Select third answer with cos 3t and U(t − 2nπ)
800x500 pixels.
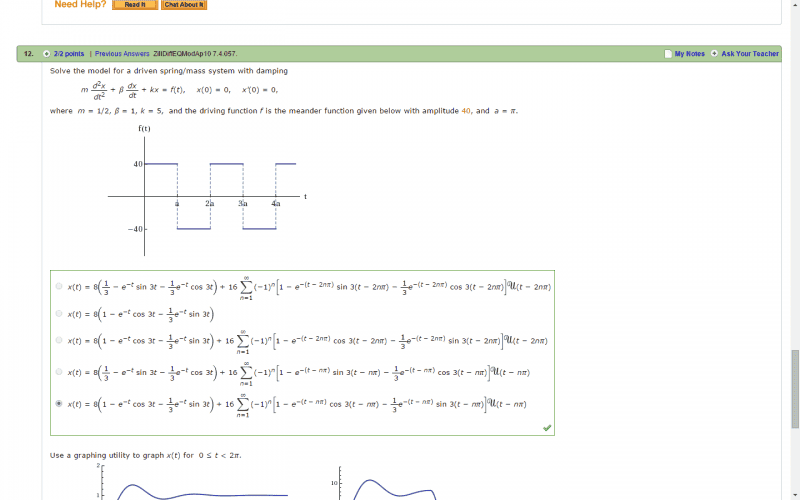tap(59, 340)
